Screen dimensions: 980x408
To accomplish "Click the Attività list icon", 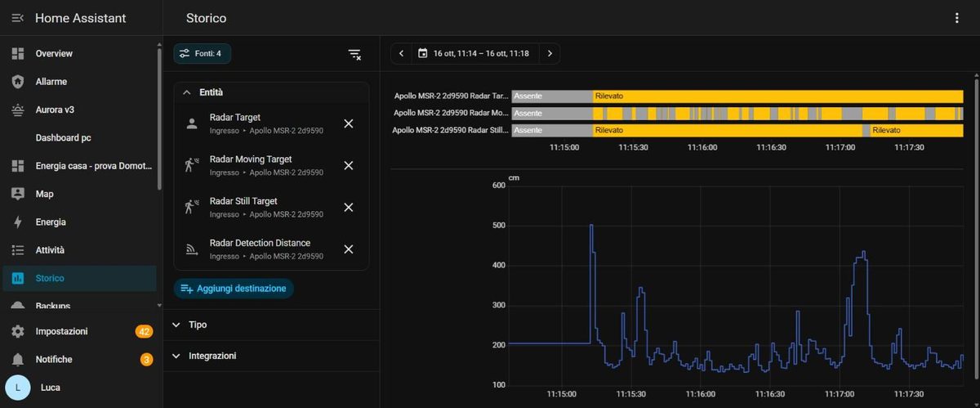I will tap(18, 250).
